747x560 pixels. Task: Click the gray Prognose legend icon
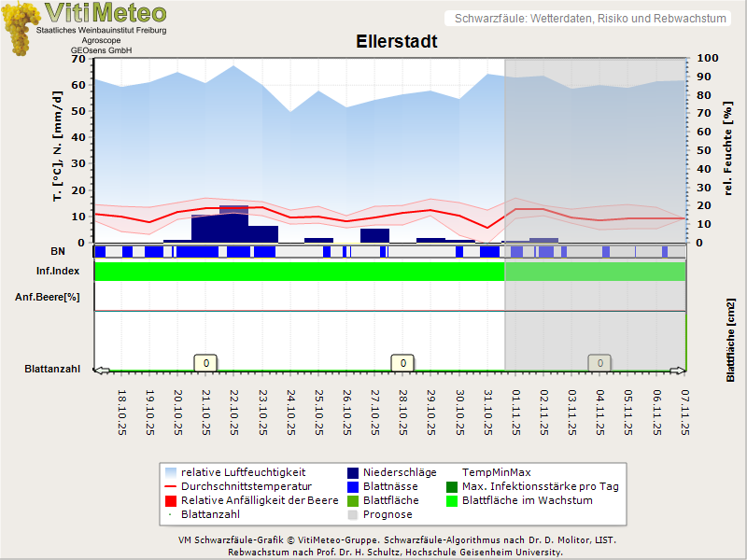351,513
